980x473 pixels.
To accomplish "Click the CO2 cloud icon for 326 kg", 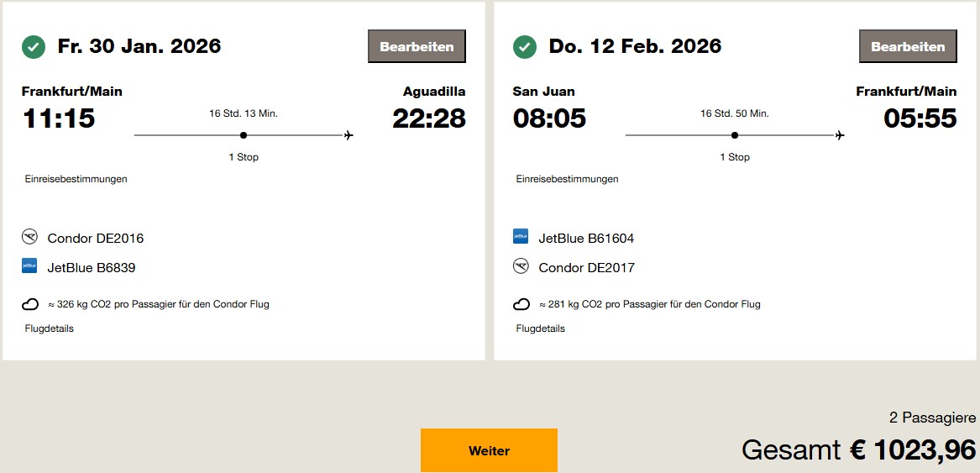I will [x=30, y=304].
